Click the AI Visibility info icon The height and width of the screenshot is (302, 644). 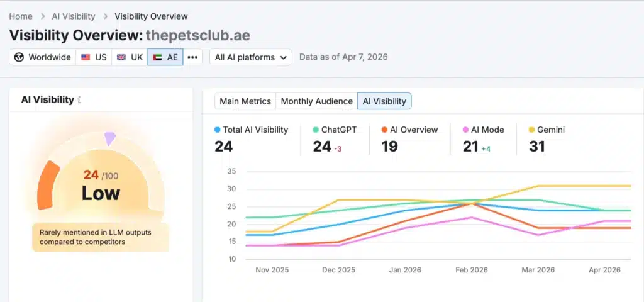pyautogui.click(x=79, y=100)
